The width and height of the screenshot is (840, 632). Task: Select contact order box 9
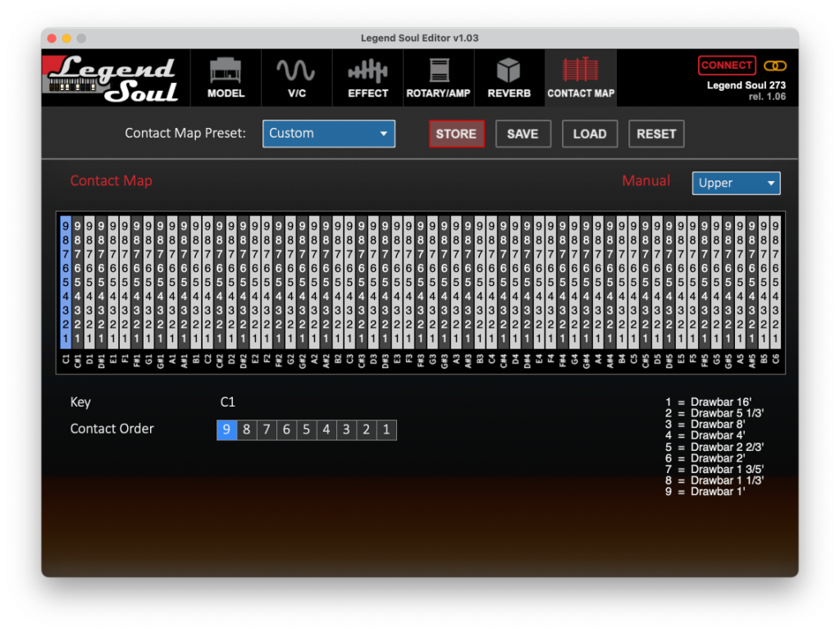[227, 430]
